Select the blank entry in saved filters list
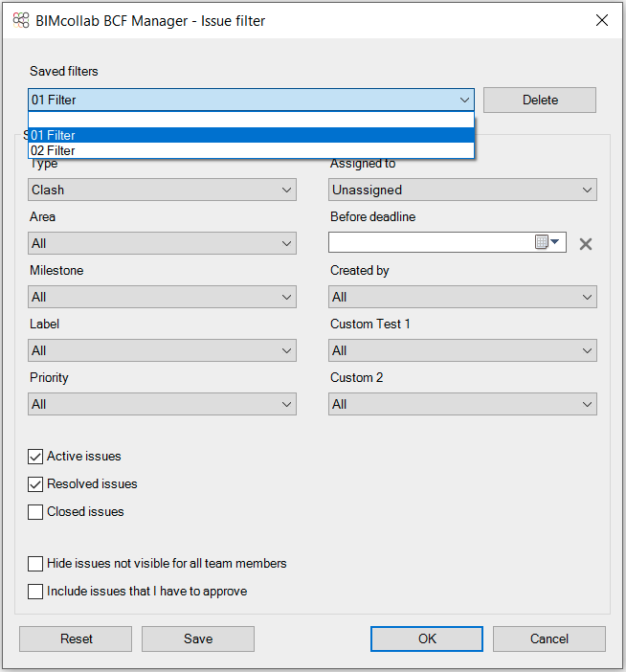The width and height of the screenshot is (626, 672). (x=251, y=120)
